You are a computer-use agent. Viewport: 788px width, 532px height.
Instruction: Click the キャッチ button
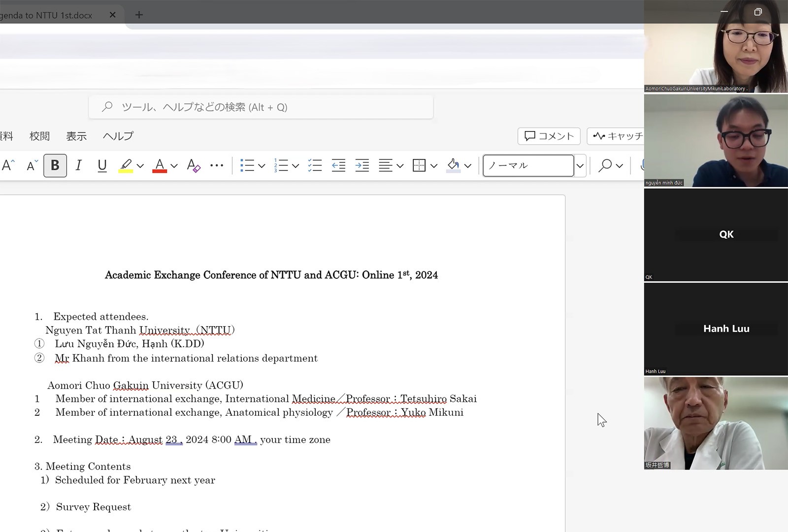(x=616, y=136)
